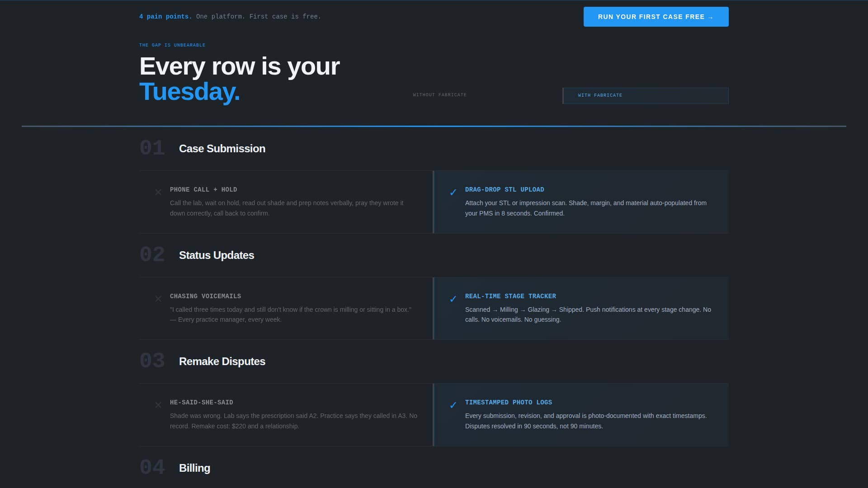Click the X icon beside Phone Call + Hold
The height and width of the screenshot is (488, 868).
point(158,192)
